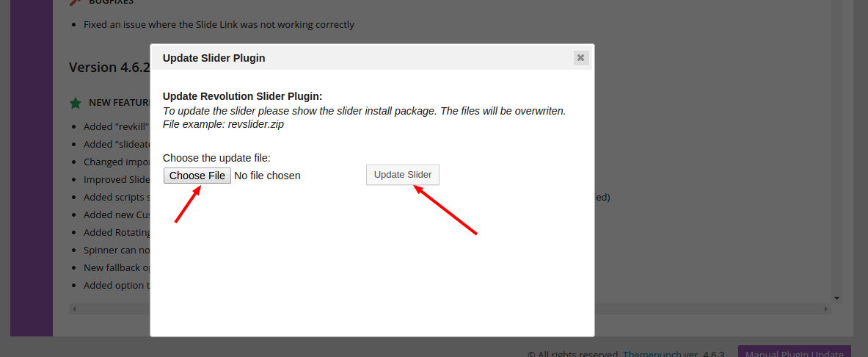Click the 'Changed impor' list item
This screenshot has height=357, width=868.
click(117, 162)
